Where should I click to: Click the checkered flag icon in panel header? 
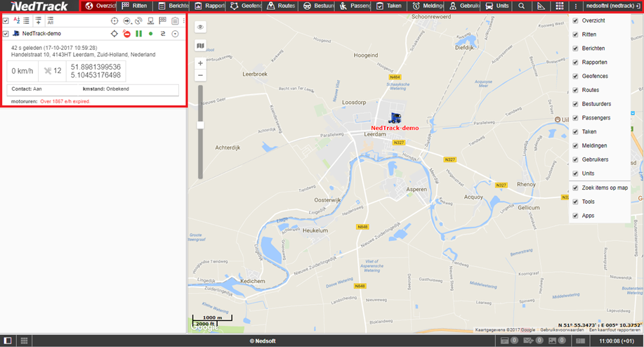[163, 20]
